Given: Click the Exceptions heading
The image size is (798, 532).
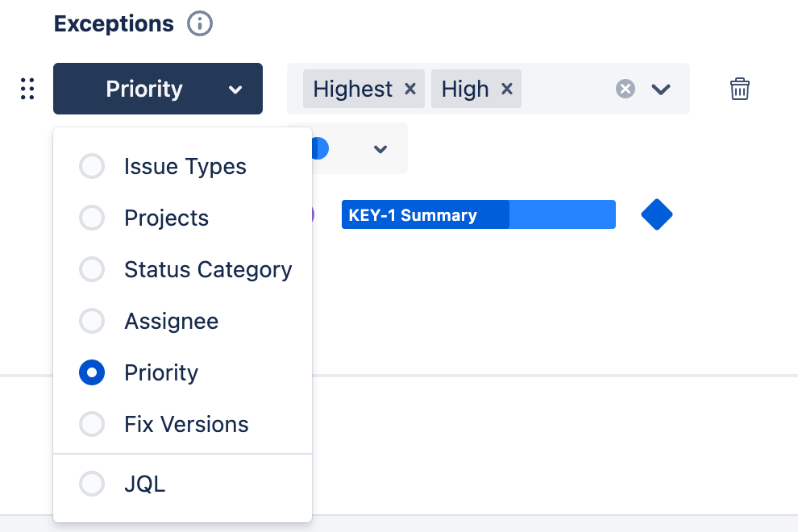Looking at the screenshot, I should (x=113, y=23).
